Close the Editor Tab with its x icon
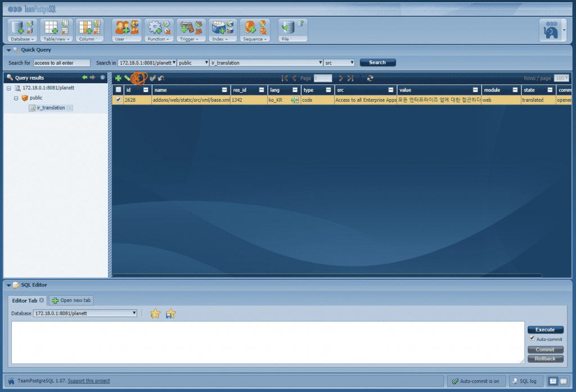 tap(42, 300)
